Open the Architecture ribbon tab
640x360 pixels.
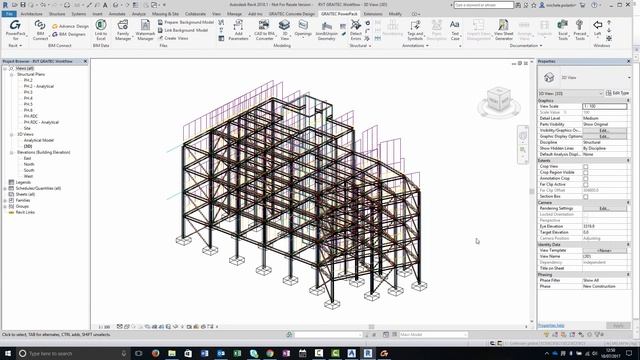click(31, 14)
